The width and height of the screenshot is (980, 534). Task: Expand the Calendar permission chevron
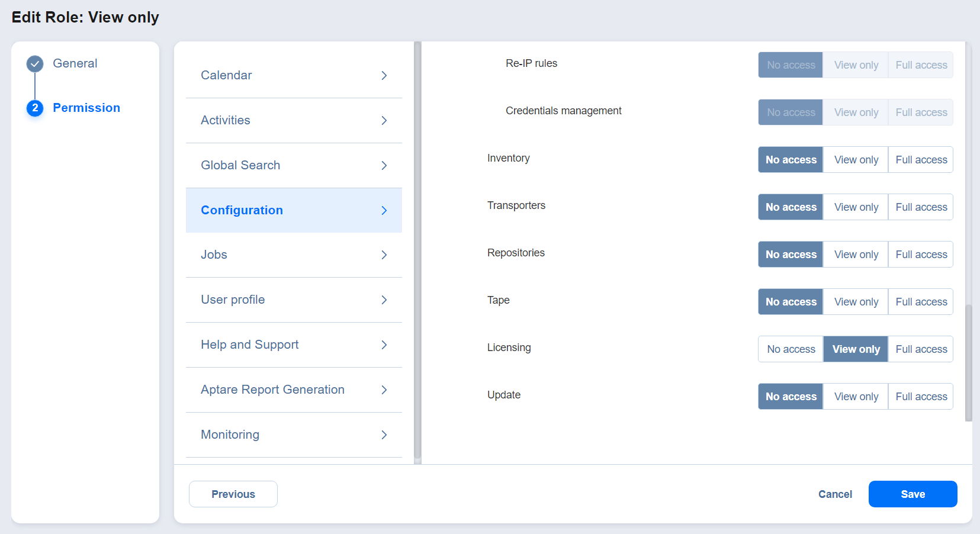pyautogui.click(x=384, y=75)
